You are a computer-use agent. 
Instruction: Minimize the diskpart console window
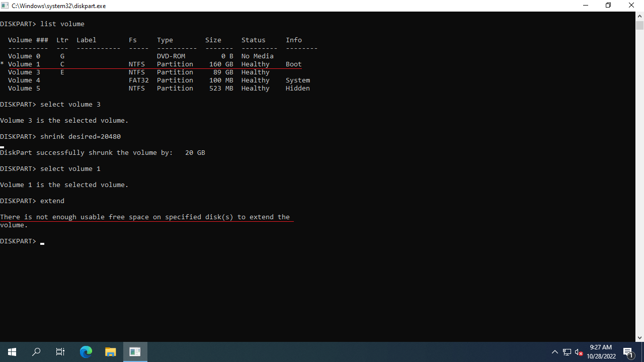pos(585,6)
